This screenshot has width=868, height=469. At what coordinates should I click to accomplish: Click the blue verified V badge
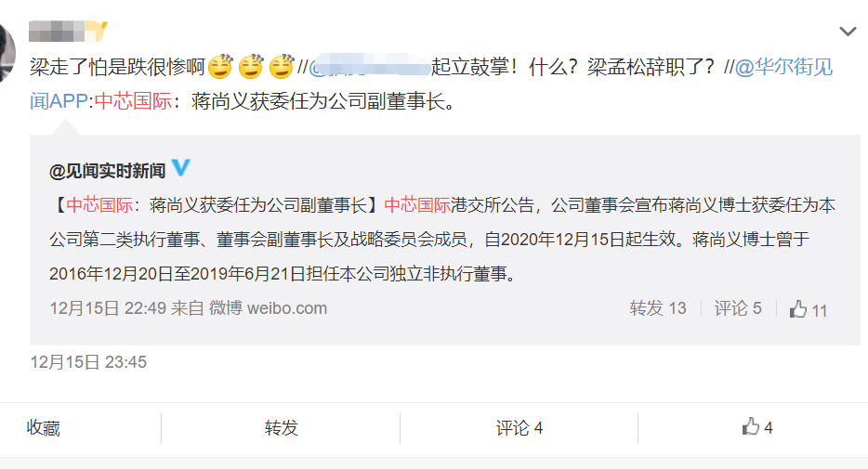click(180, 167)
